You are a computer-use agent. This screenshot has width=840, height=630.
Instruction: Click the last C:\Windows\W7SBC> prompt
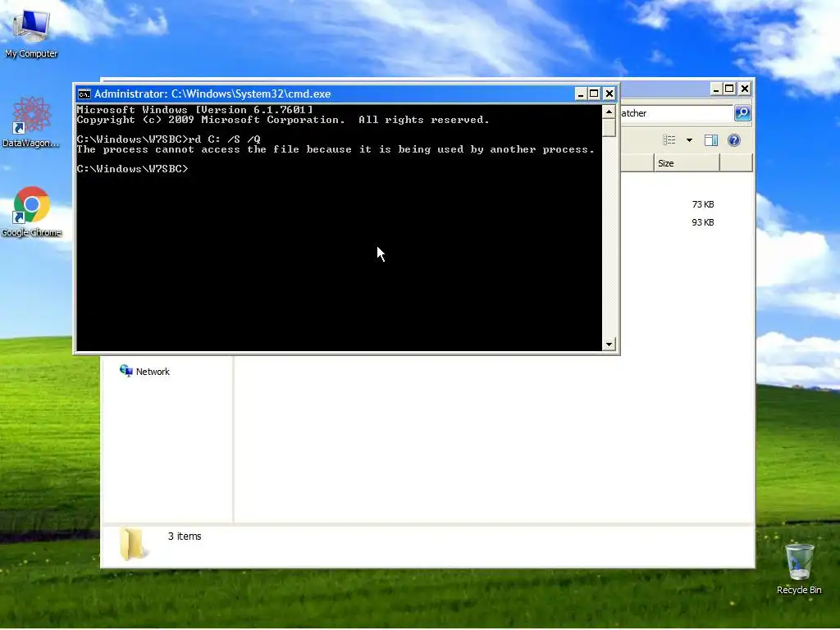pos(132,169)
